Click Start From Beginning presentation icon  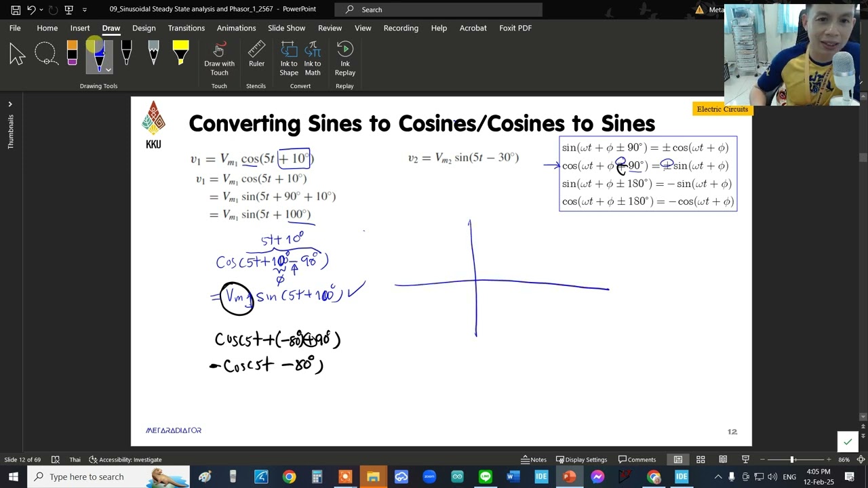pyautogui.click(x=68, y=9)
